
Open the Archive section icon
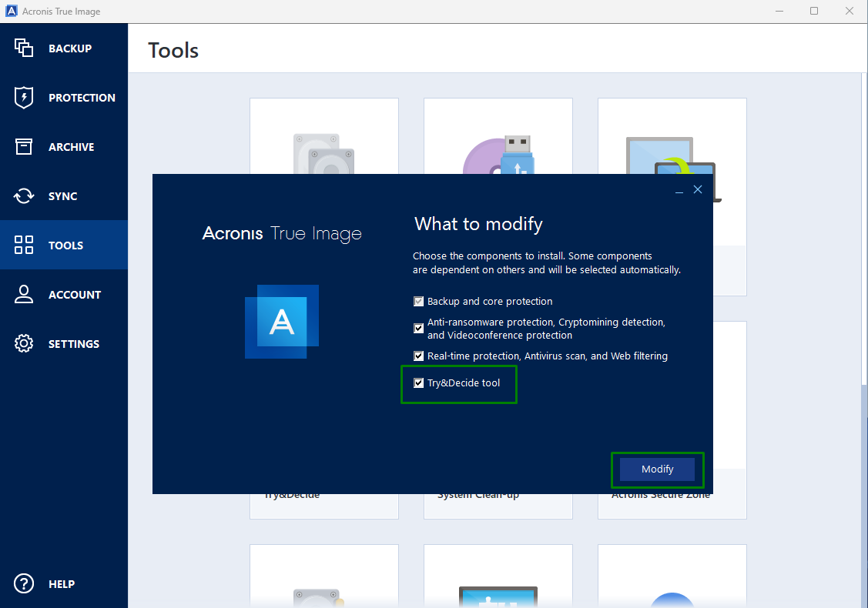23,146
